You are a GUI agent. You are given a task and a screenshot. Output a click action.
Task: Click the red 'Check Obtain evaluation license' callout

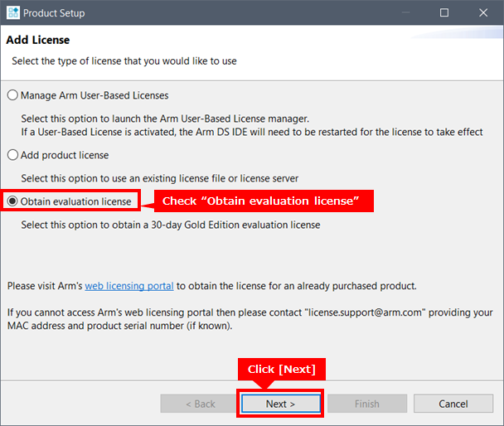pyautogui.click(x=259, y=201)
